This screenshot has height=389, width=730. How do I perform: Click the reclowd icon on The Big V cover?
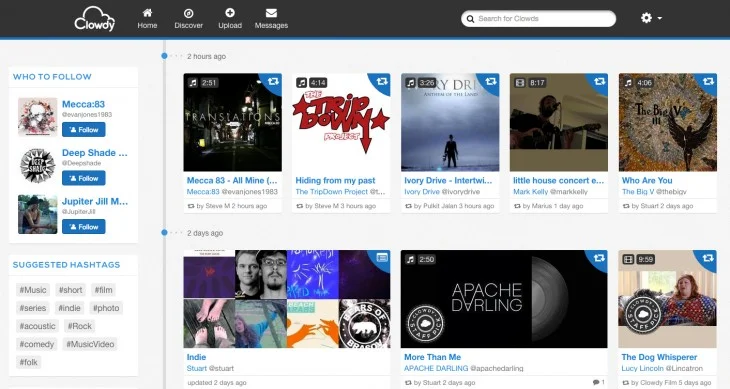point(709,81)
